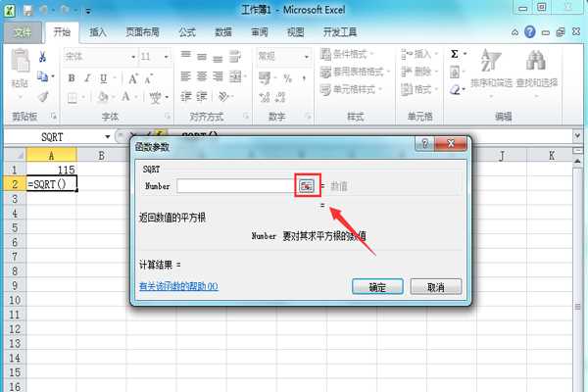Click the top align icon

coord(186,56)
